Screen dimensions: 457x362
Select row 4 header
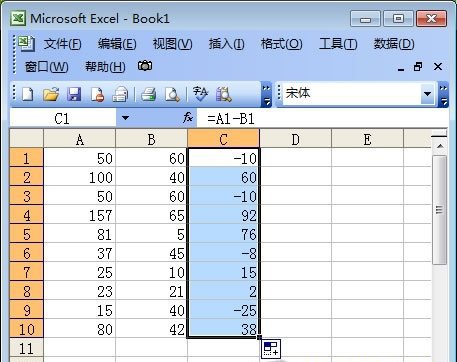(x=26, y=215)
